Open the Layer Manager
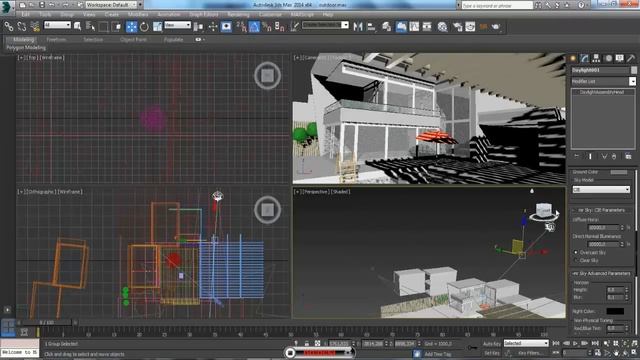This screenshot has width=640, height=360. point(386,27)
